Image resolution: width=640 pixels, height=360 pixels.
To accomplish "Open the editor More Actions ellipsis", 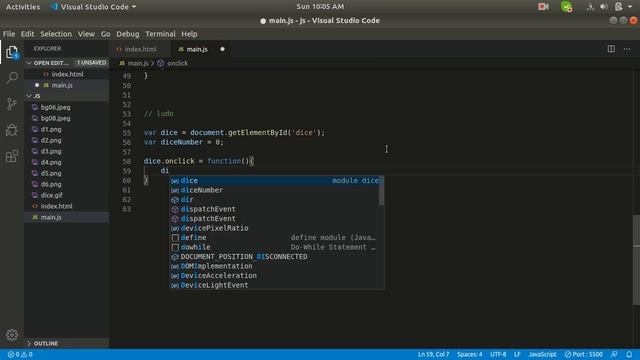I will [x=627, y=49].
